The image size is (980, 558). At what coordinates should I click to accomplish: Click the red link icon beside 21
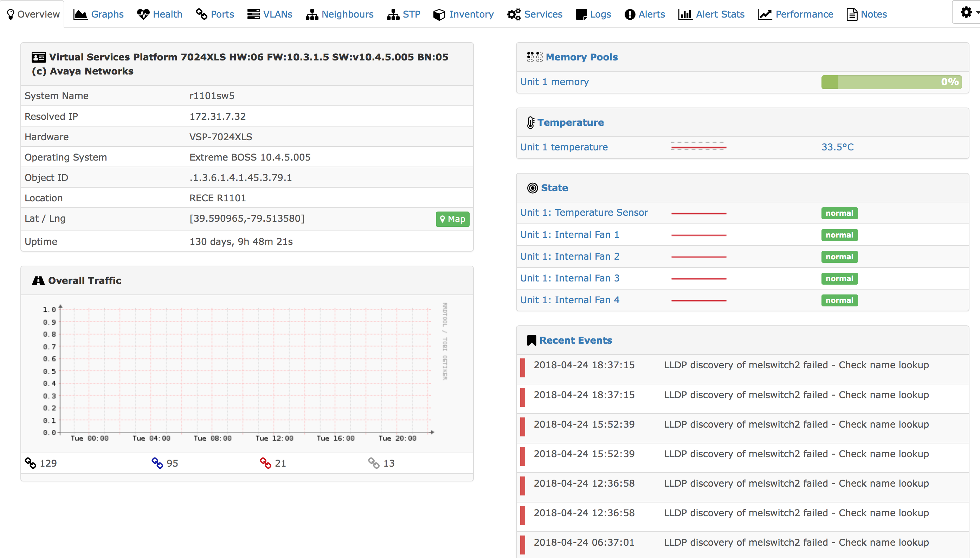pos(266,463)
